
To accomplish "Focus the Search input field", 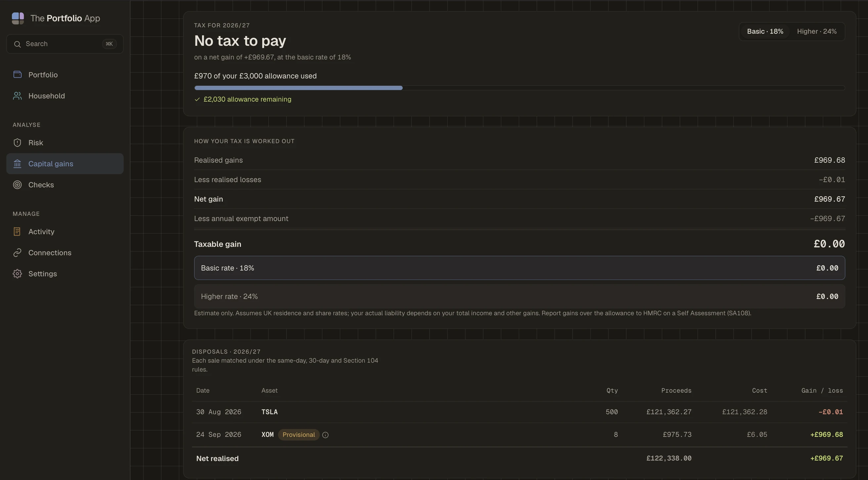I will pyautogui.click(x=65, y=44).
